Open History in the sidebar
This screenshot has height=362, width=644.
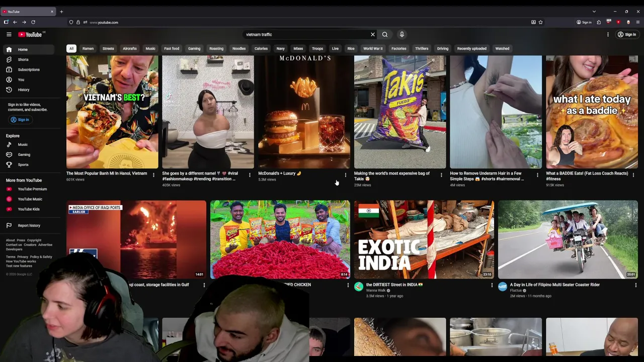29,89
